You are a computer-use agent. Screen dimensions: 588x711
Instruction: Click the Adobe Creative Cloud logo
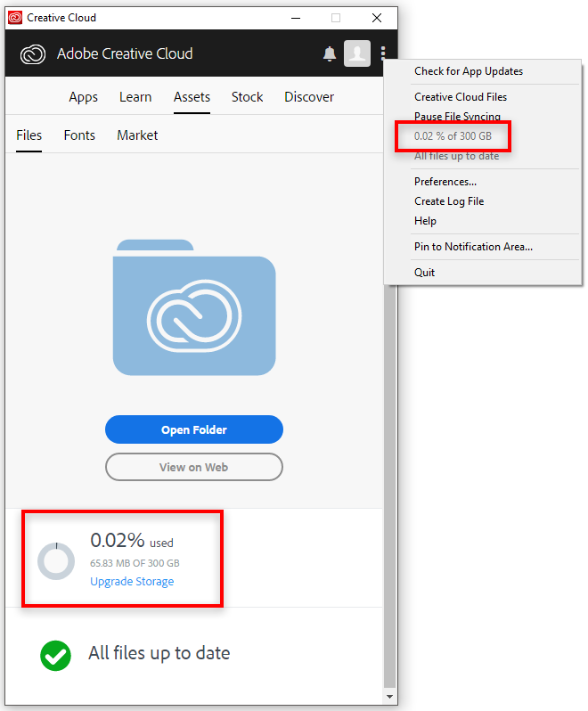coord(33,54)
